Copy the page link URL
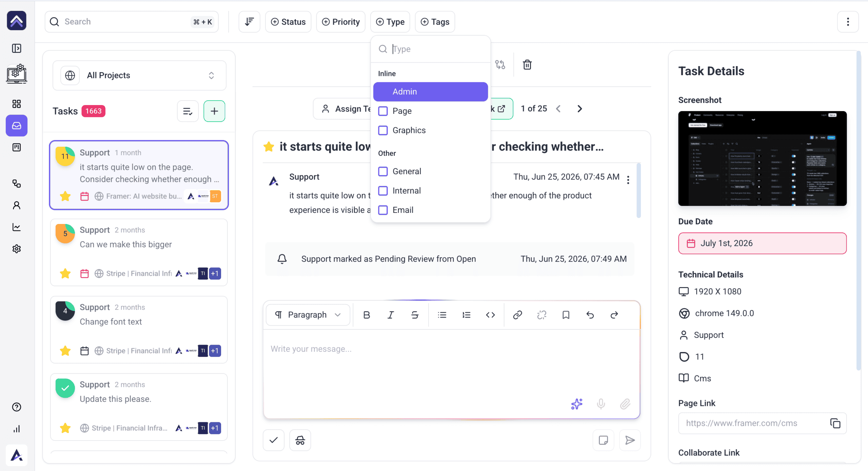Viewport: 868px width, 471px height. coord(835,423)
